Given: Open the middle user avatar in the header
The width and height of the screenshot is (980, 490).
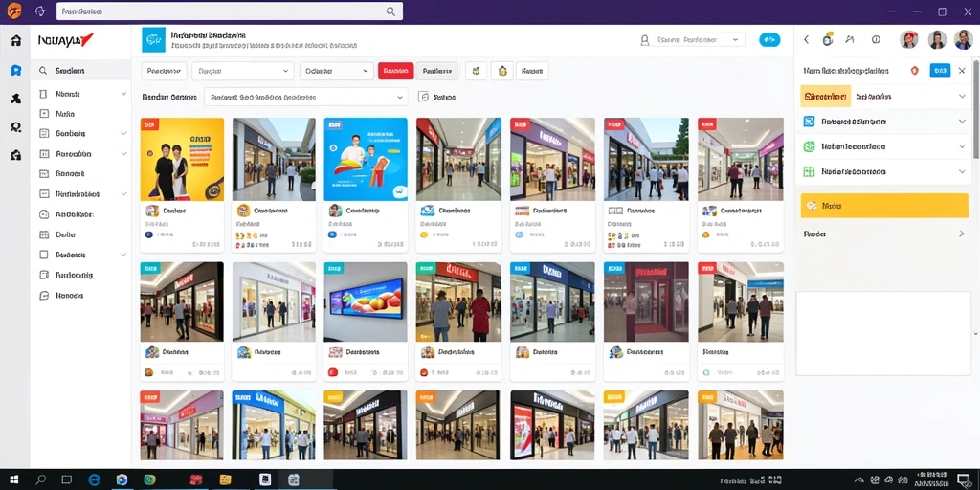Looking at the screenshot, I should (937, 40).
